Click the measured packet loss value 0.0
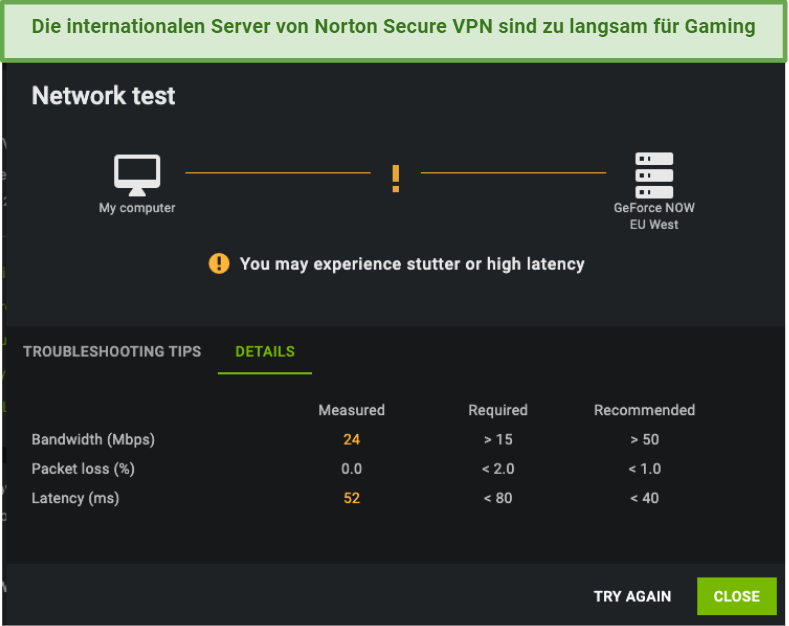Viewport: 789px width, 626px height. [351, 468]
